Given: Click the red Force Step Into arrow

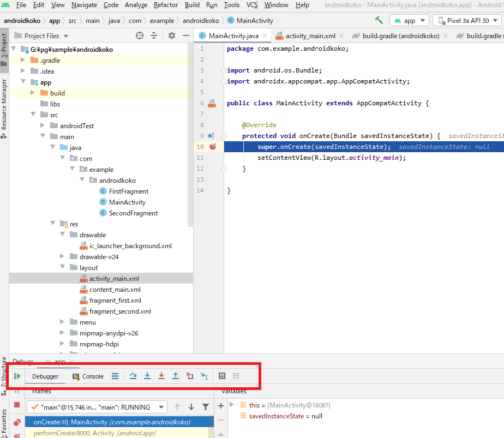Looking at the screenshot, I should [x=161, y=376].
